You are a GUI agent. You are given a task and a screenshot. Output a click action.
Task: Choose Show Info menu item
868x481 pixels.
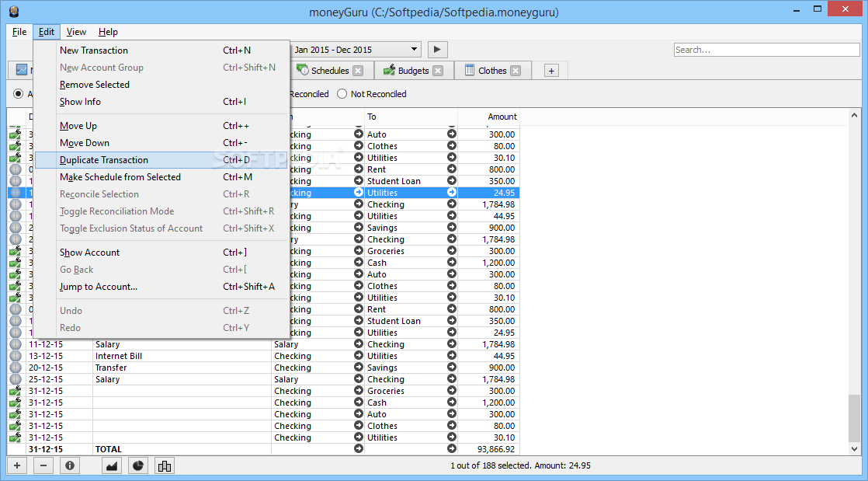point(161,102)
